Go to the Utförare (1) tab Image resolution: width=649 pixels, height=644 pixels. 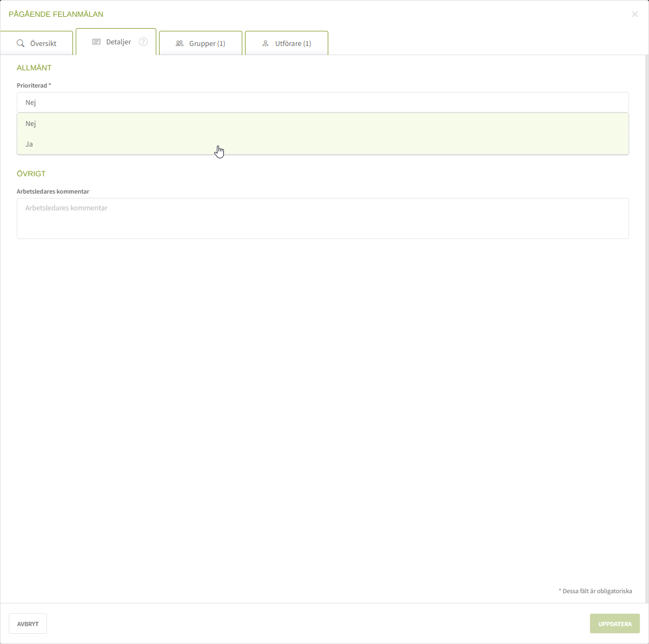tap(293, 43)
